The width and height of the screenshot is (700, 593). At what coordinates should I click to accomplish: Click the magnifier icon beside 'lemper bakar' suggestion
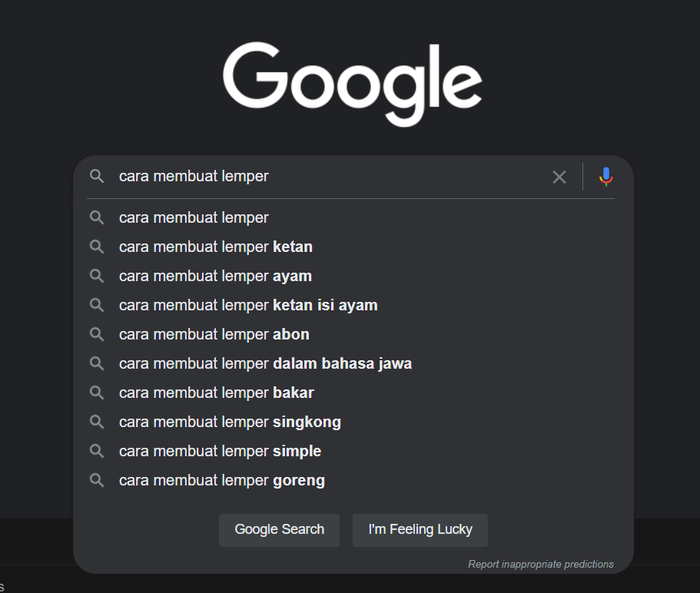click(x=97, y=393)
